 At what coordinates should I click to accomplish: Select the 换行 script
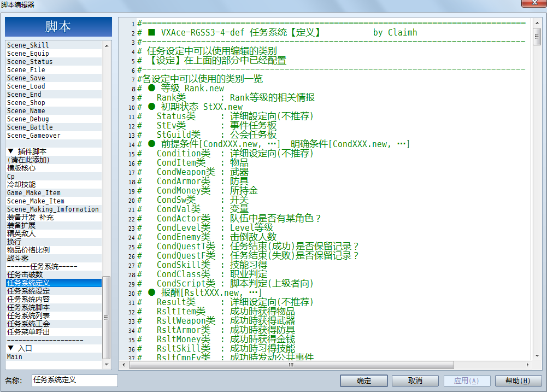tap(54, 242)
